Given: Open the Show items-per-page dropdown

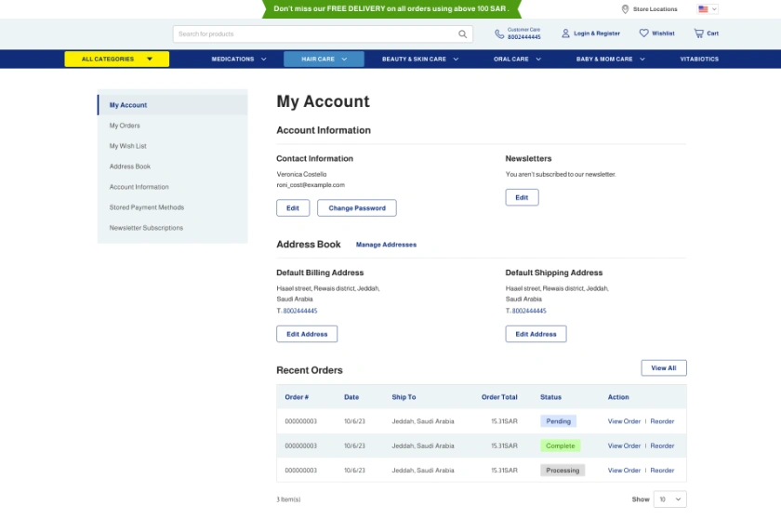Looking at the screenshot, I should pyautogui.click(x=669, y=499).
